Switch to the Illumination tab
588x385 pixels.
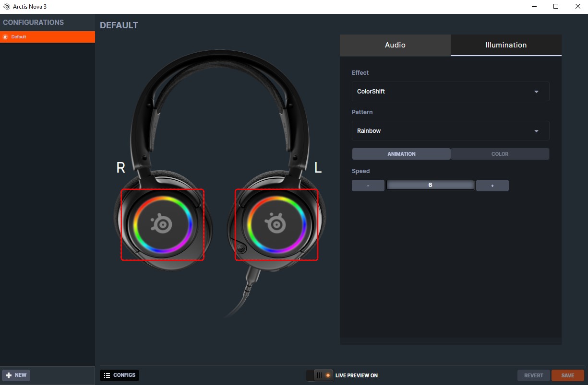click(x=506, y=45)
